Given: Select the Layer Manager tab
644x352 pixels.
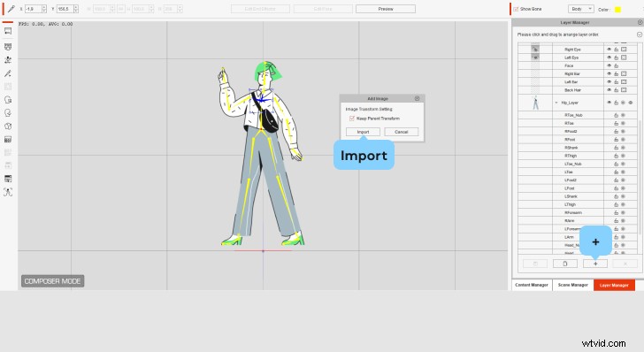Looking at the screenshot, I should [614, 285].
